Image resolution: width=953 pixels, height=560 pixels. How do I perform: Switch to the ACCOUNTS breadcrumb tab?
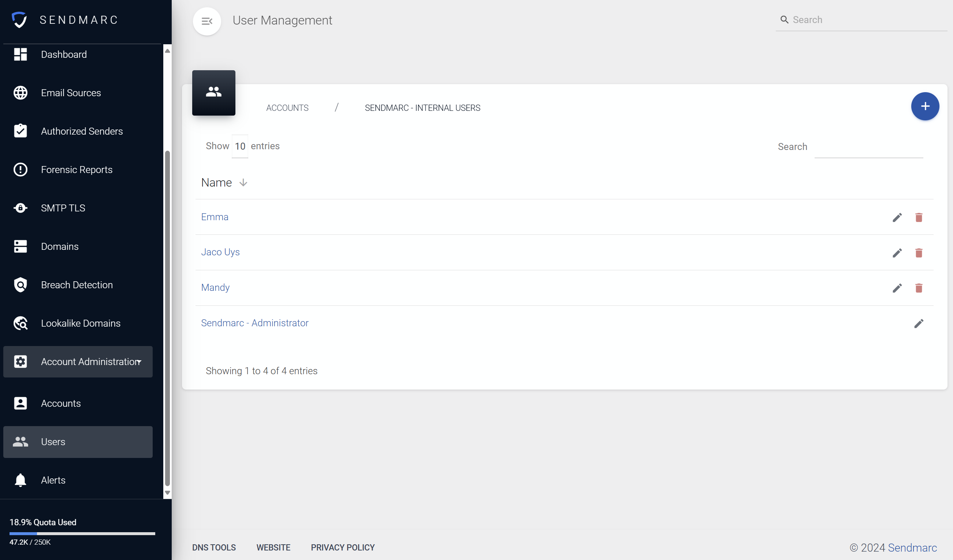tap(287, 108)
